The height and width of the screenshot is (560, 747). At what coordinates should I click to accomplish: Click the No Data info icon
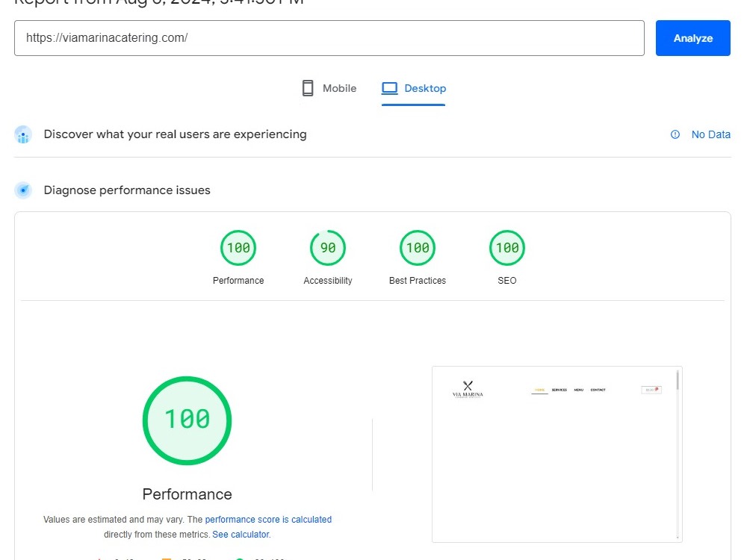[675, 134]
